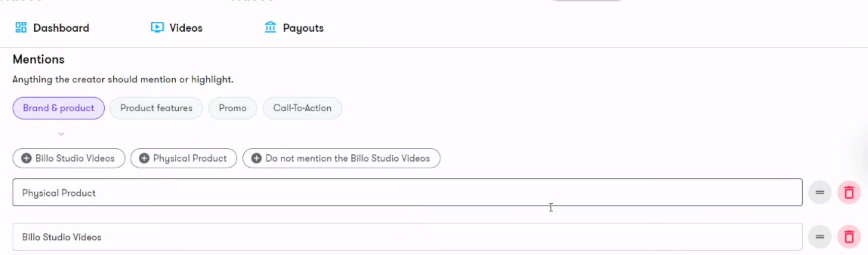Click the Physical Product text input field

(407, 193)
